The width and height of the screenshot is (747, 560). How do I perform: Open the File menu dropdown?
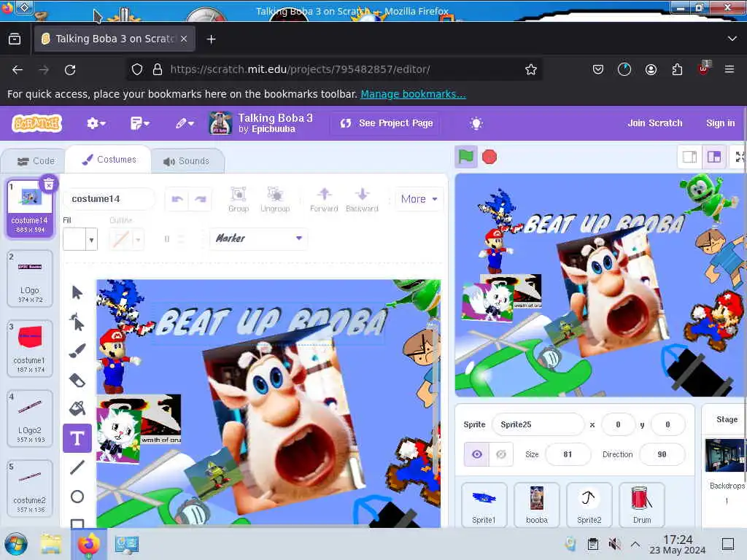pos(140,123)
